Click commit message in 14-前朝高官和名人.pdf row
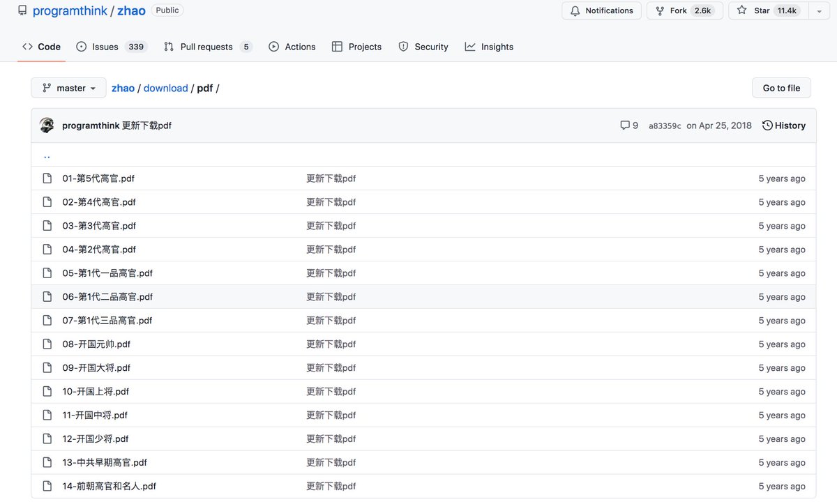Viewport: 837px width, 504px height. [331, 487]
